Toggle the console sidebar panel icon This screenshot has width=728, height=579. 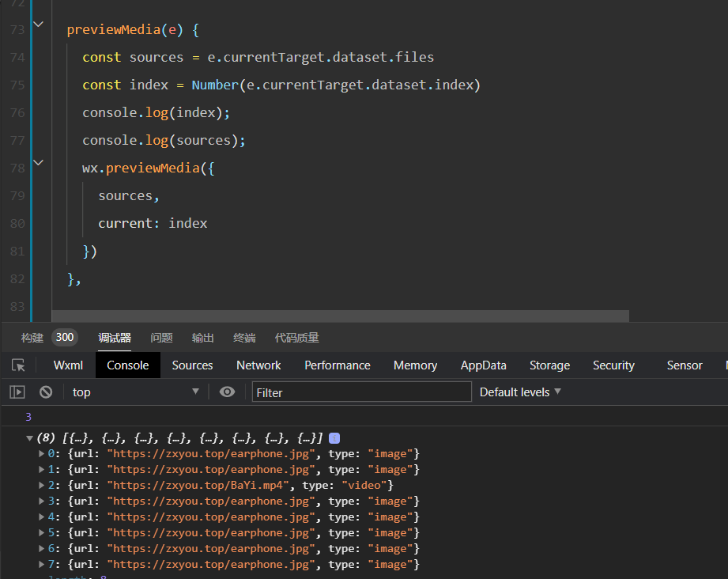coord(17,392)
